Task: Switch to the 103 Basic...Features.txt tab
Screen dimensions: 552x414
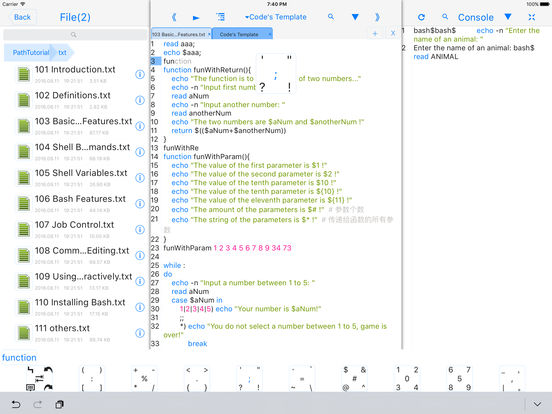Action: [181, 34]
